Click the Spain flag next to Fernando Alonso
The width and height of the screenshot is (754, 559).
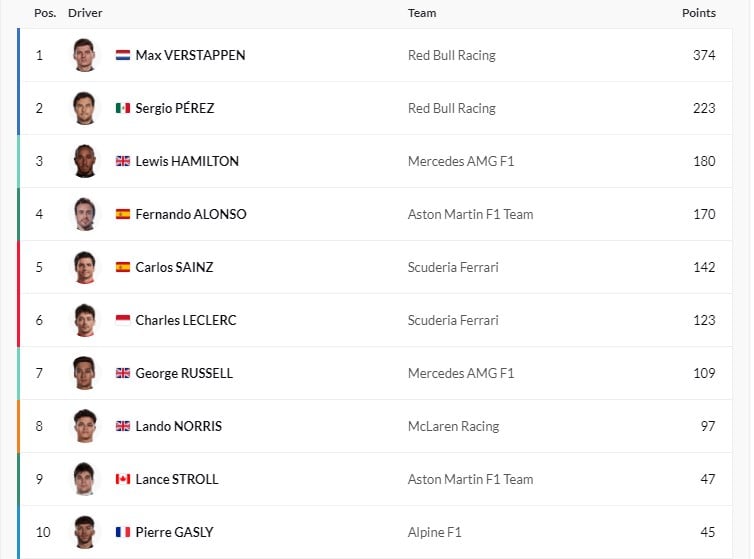(x=123, y=214)
